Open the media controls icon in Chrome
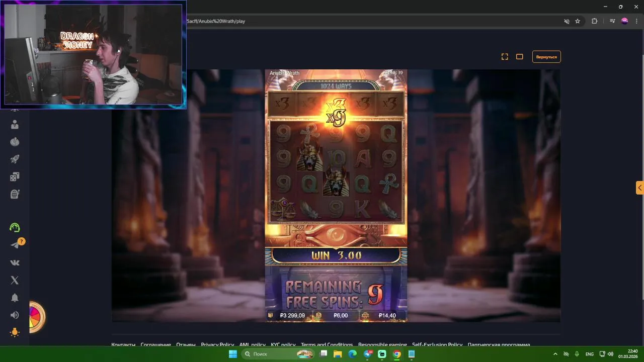The image size is (644, 362). [612, 21]
